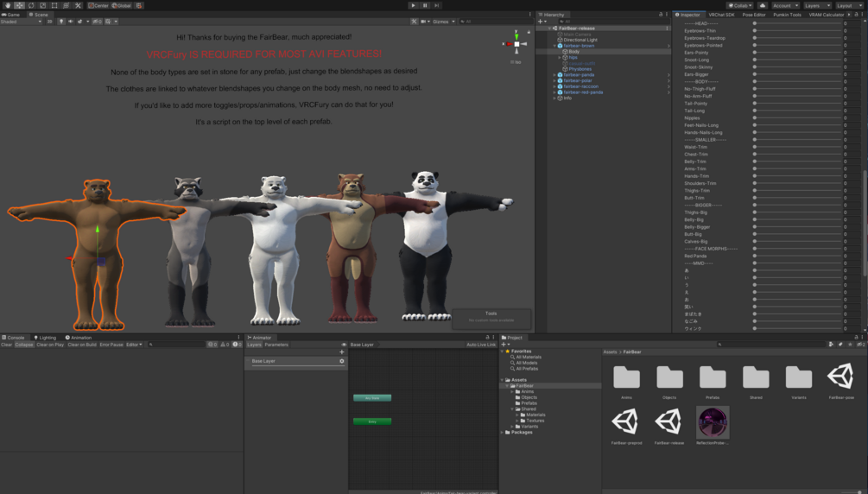Open the Shaded draw mode dropdown
868x494 pixels.
click(21, 21)
